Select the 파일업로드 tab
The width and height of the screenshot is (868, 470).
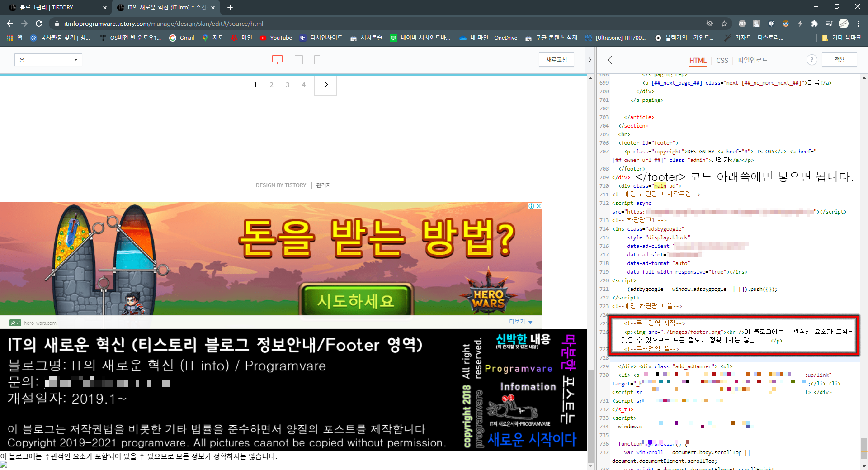[x=753, y=60]
